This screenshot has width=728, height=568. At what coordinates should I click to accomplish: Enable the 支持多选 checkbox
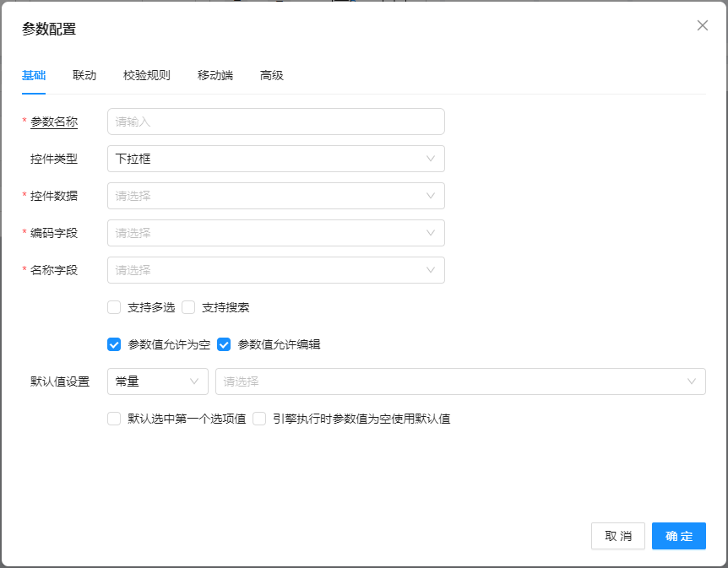[114, 307]
